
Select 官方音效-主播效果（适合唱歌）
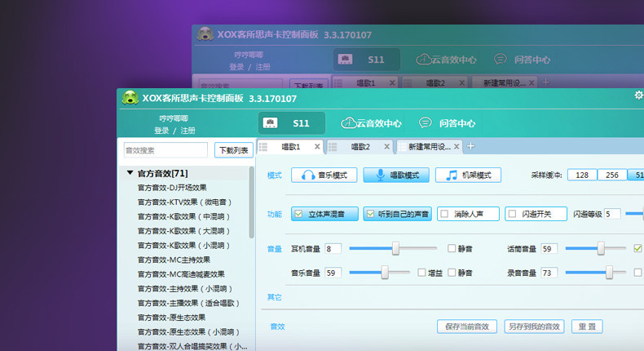(x=188, y=303)
